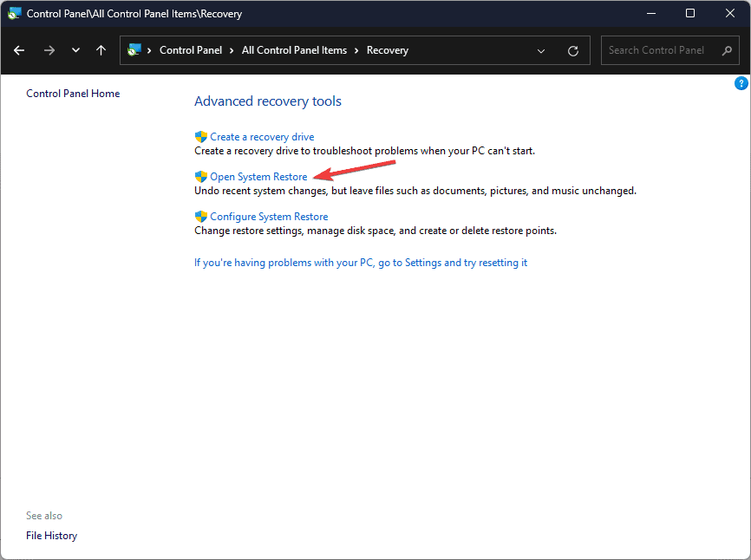Expand the breadcrumb arrow after All Control Panel Items
This screenshot has width=751, height=560.
point(358,50)
